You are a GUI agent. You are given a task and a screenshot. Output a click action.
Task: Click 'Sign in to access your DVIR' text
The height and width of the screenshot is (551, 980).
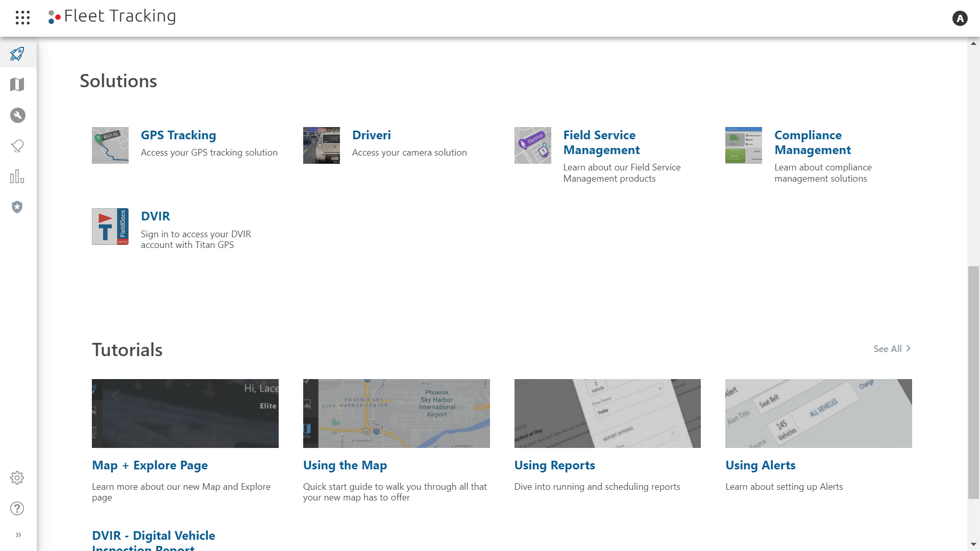[x=196, y=234]
